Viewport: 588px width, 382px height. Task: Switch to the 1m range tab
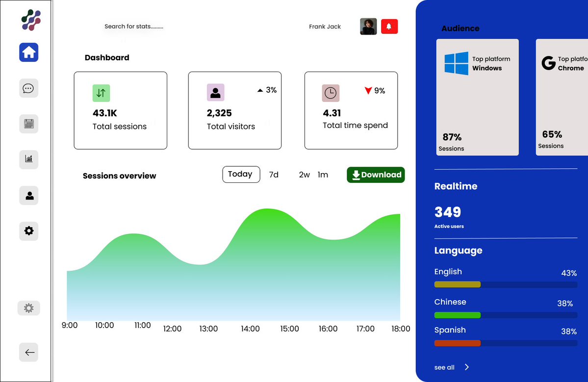[x=323, y=175]
